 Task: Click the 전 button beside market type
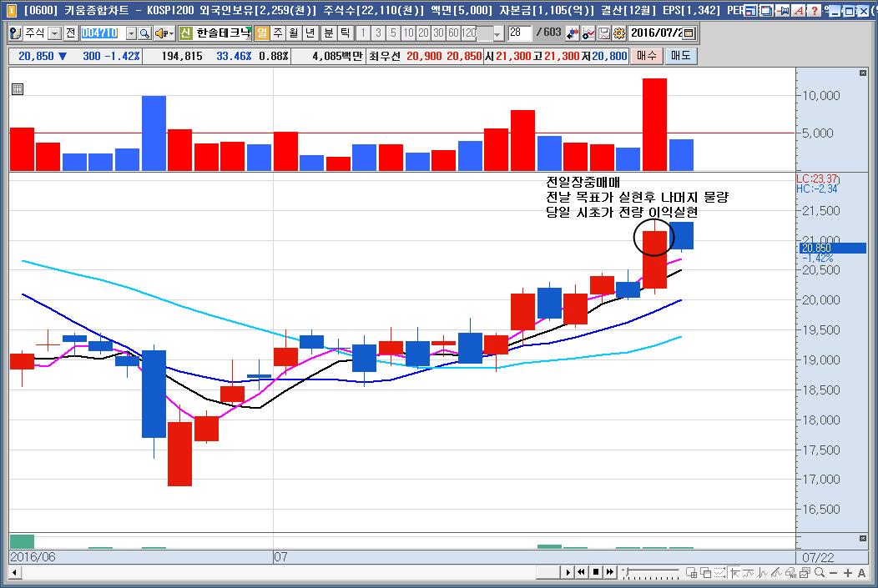71,33
